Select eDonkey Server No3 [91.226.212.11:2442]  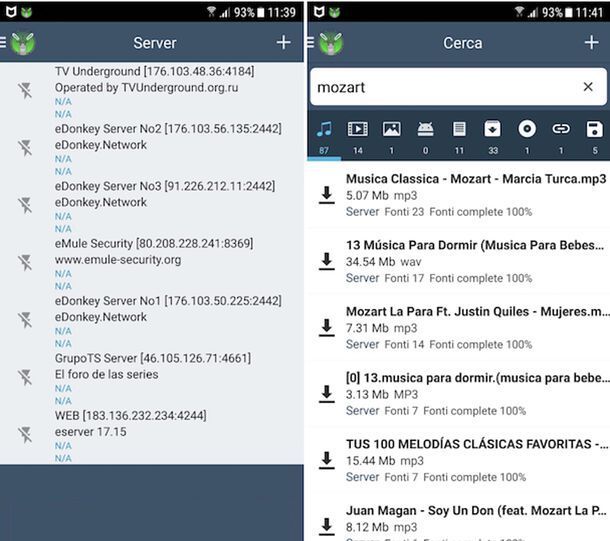click(x=152, y=207)
